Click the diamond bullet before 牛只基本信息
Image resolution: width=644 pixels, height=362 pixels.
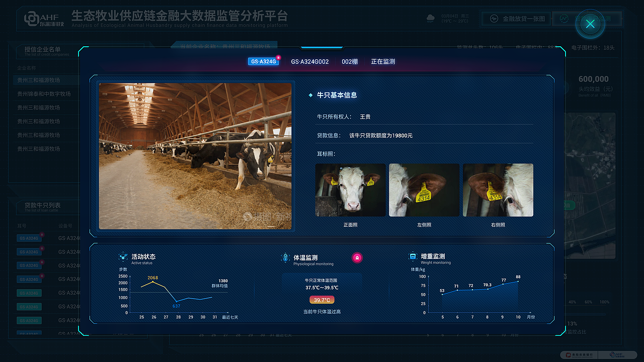point(310,95)
